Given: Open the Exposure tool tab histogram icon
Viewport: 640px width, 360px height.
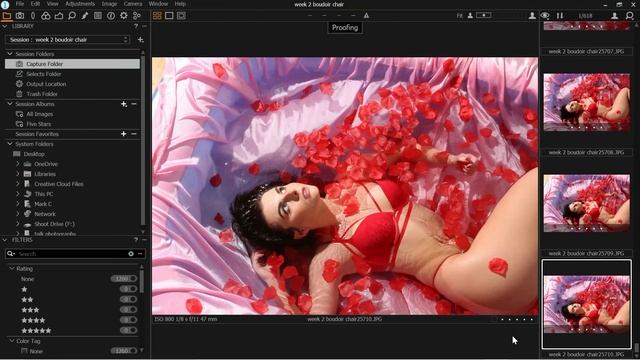Looking at the screenshot, I should pyautogui.click(x=59, y=16).
